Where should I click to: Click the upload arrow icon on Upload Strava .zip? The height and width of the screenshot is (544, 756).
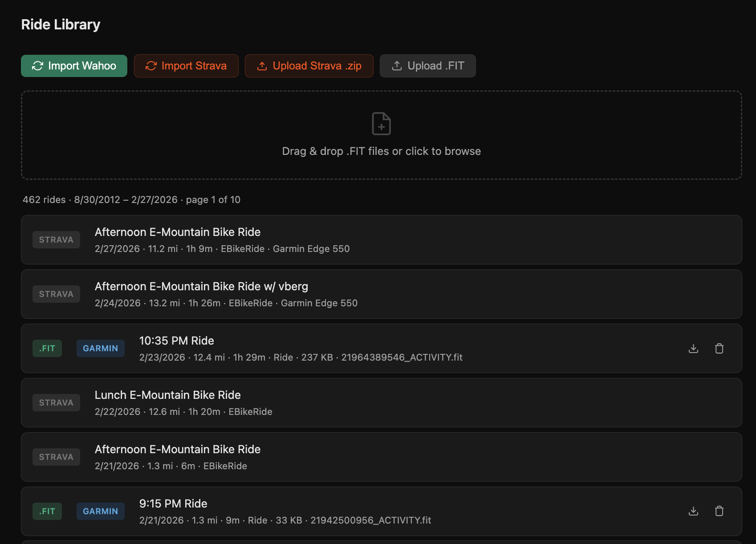click(262, 65)
